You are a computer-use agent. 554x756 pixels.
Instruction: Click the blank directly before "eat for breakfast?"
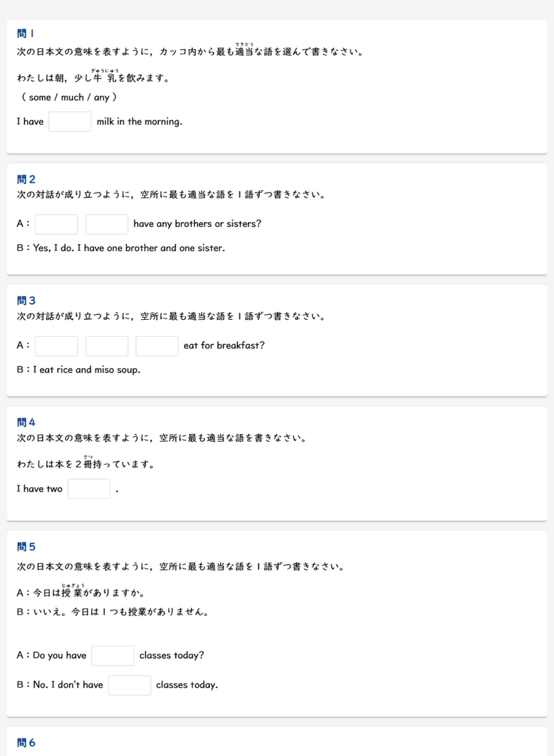pos(157,346)
